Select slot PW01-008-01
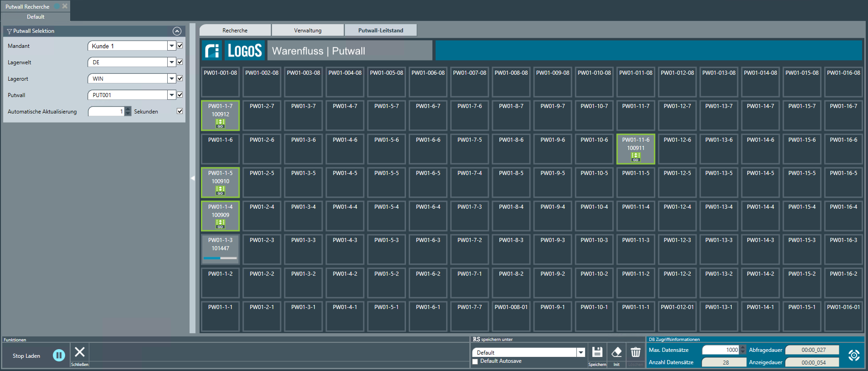 511,316
